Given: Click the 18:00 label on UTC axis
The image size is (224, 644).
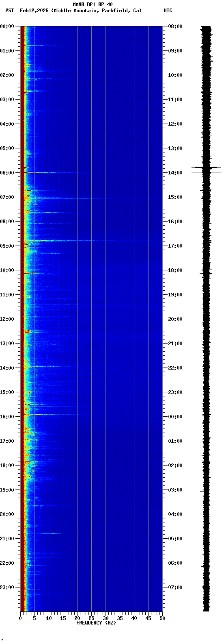Looking at the screenshot, I should click(x=175, y=270).
